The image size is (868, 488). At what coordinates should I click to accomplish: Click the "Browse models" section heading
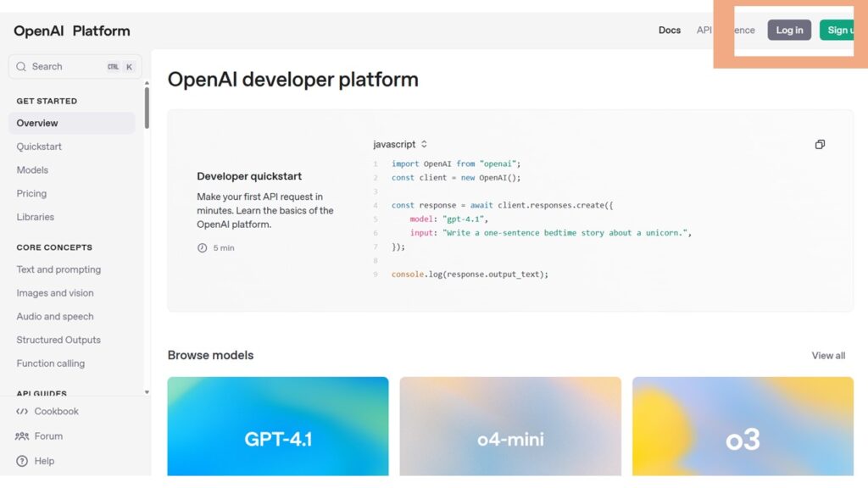(x=210, y=355)
